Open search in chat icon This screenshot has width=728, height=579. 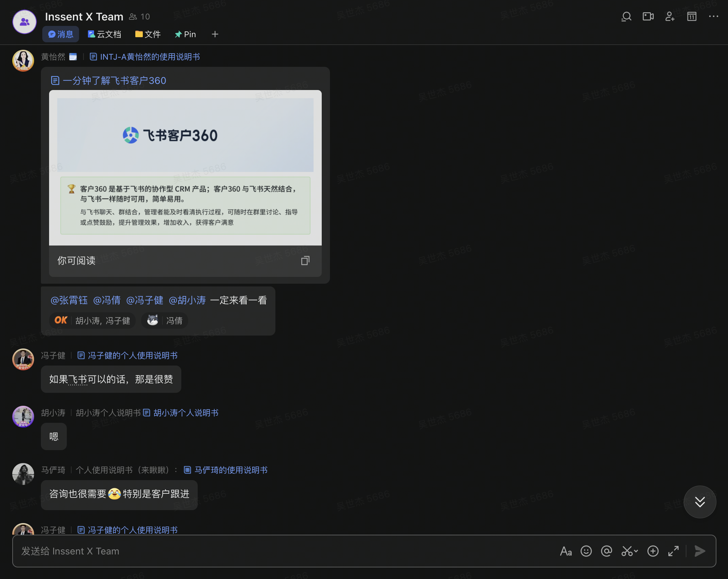(x=626, y=16)
